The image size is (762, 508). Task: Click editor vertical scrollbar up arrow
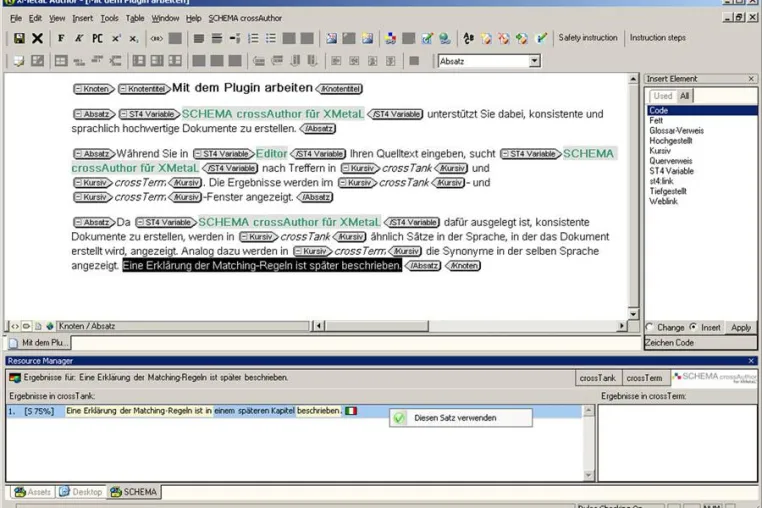(633, 79)
